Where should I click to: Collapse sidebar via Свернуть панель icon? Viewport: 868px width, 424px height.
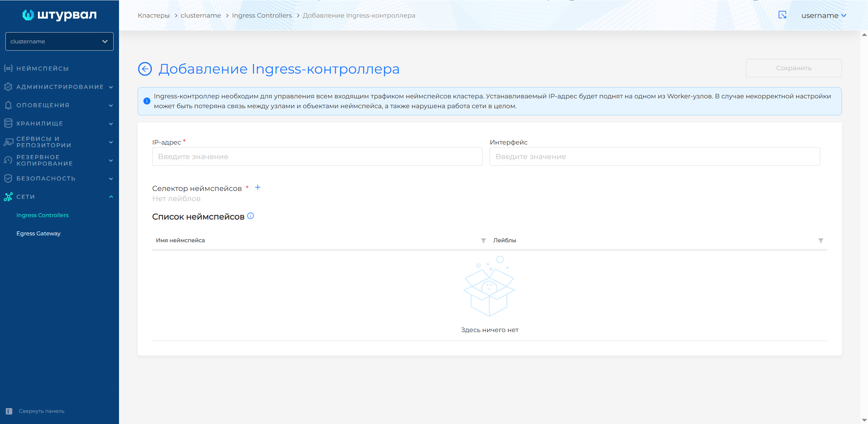click(9, 411)
